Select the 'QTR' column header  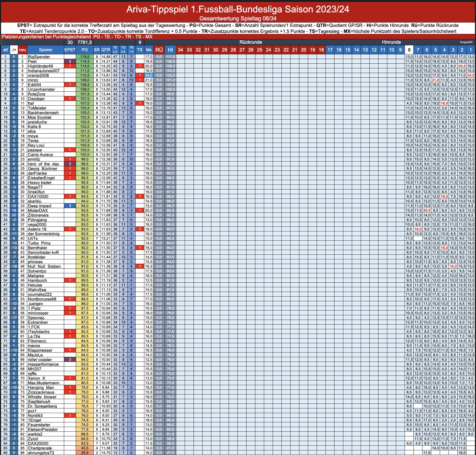(106, 50)
